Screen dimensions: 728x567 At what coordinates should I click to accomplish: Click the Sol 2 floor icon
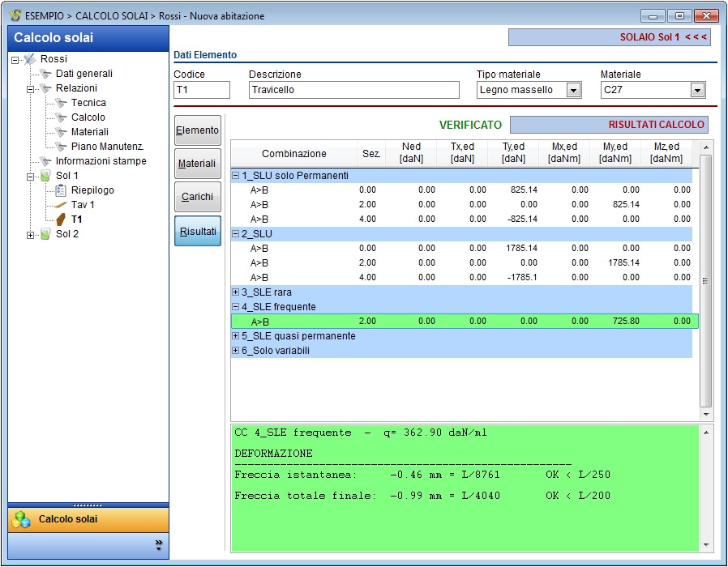[x=45, y=234]
